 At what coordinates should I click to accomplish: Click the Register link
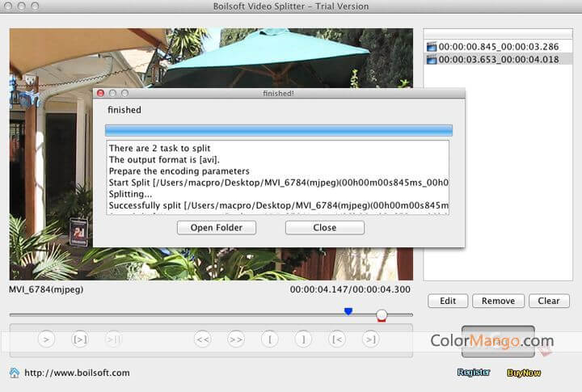tap(474, 373)
